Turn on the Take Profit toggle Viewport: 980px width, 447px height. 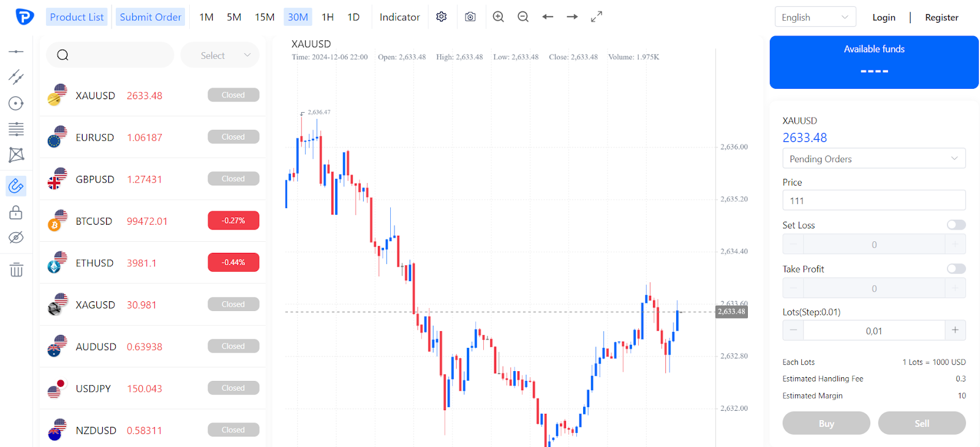point(956,269)
